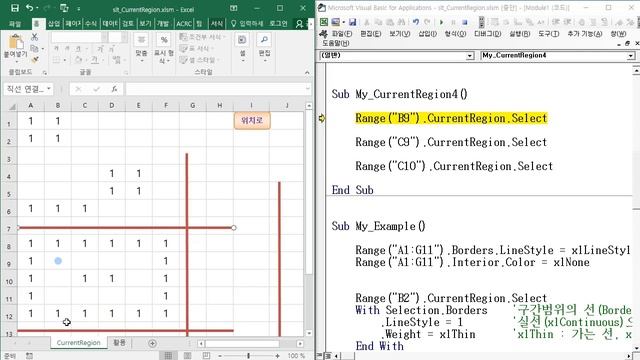Undo last action in Excel title bar
This screenshot has width=640, height=360.
click(x=29, y=8)
